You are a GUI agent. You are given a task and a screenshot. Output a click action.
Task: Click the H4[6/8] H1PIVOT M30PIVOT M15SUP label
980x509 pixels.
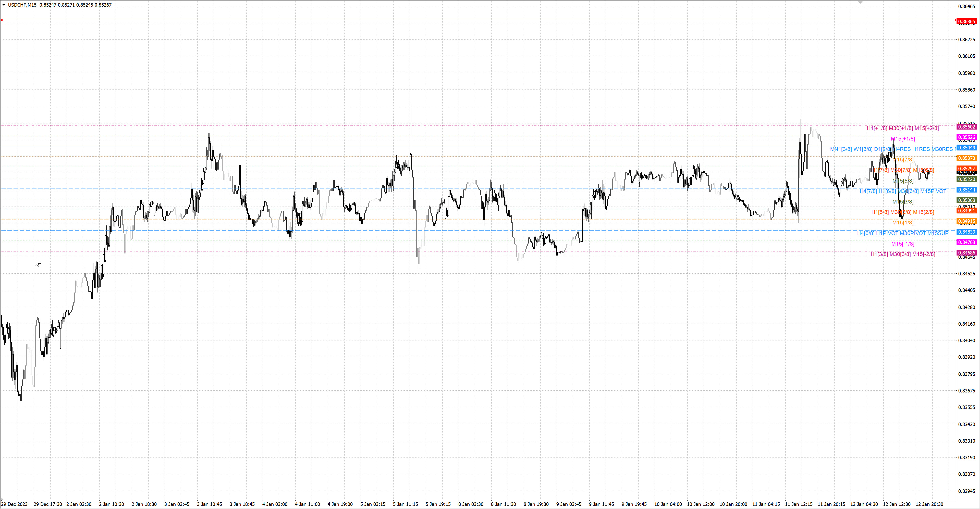902,233
